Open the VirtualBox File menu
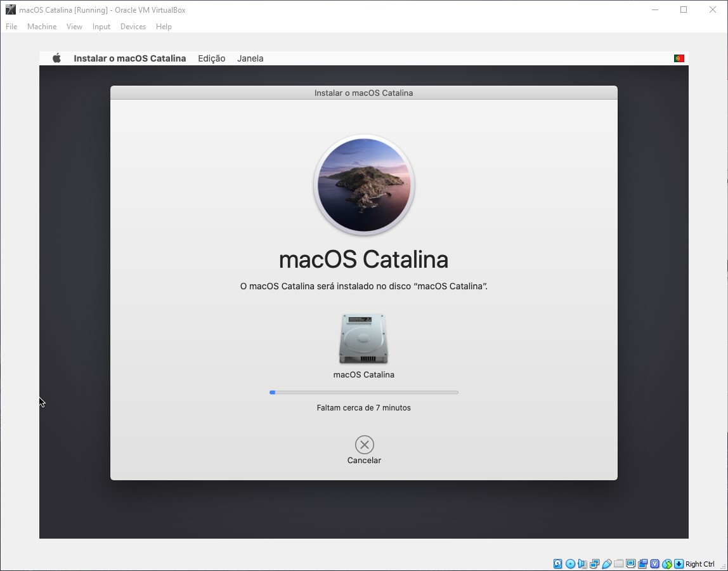Screen dimensions: 728x571 (11, 27)
